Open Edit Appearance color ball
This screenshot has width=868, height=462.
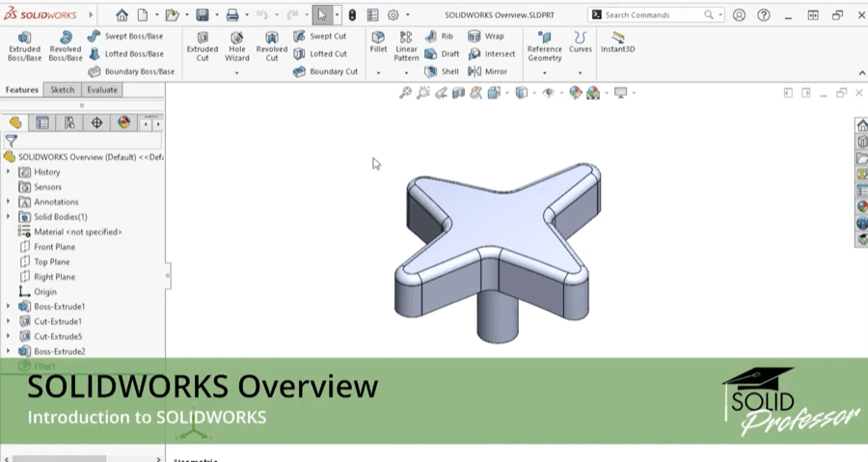pos(575,93)
